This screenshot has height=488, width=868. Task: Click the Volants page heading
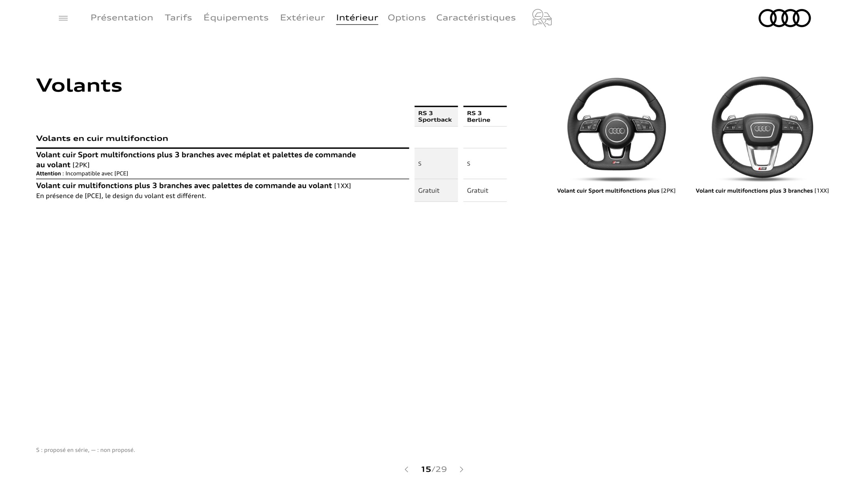79,85
